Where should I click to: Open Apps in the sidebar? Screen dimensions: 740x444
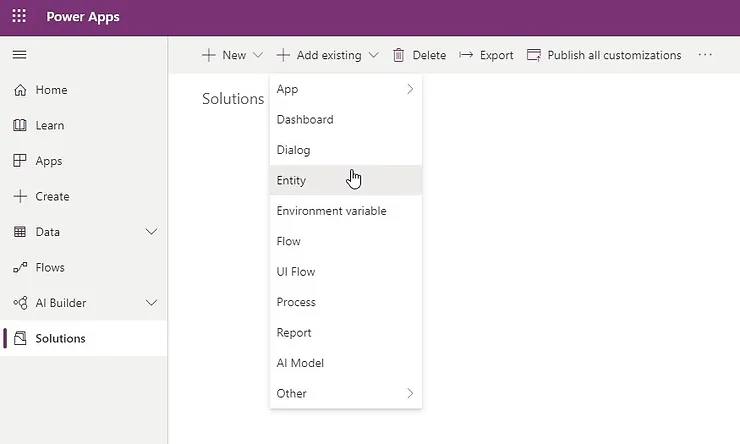pyautogui.click(x=84, y=160)
